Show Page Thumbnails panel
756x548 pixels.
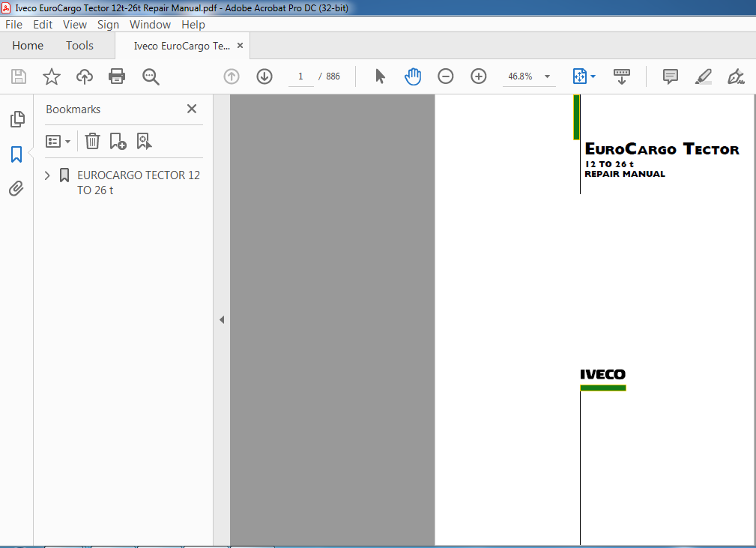point(17,119)
